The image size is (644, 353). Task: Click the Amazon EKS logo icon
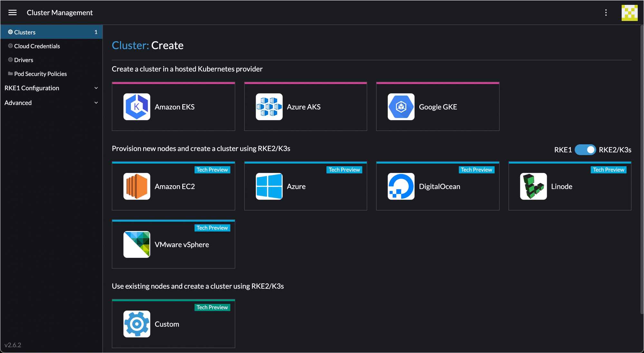137,107
